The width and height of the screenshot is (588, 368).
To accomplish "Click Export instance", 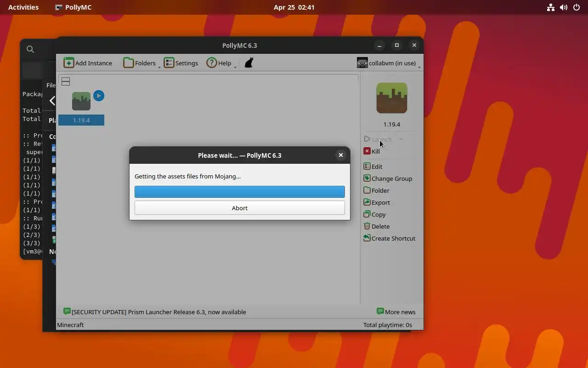I will [x=377, y=202].
